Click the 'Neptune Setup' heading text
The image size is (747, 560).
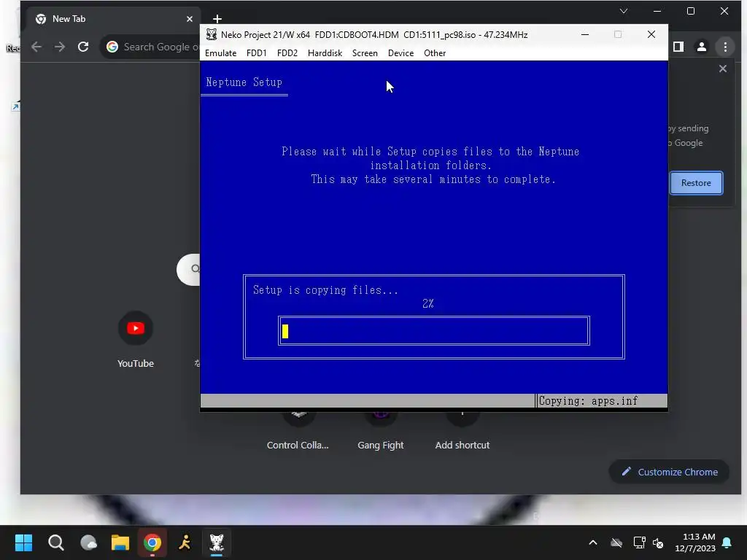(x=244, y=82)
